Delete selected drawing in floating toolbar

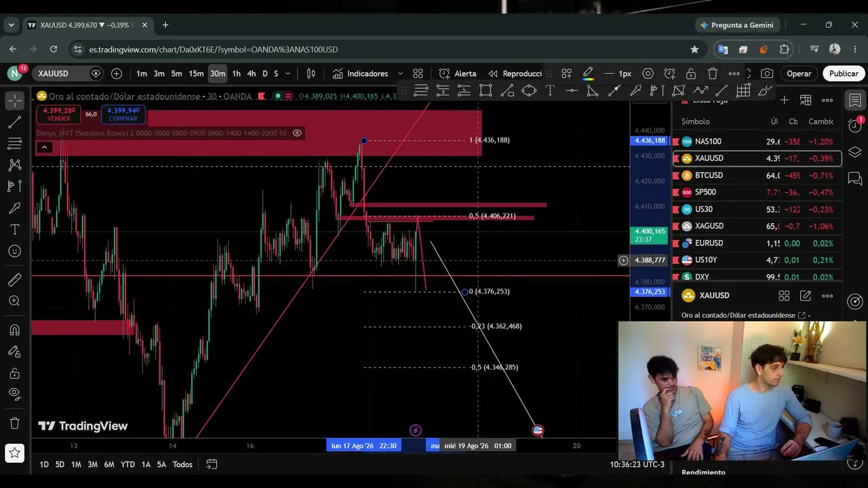713,73
